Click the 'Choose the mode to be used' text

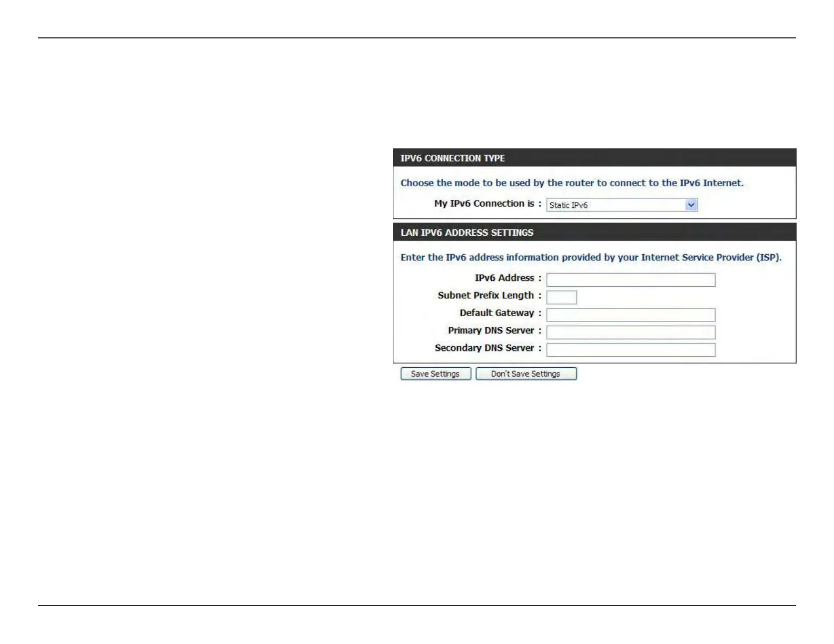point(572,183)
